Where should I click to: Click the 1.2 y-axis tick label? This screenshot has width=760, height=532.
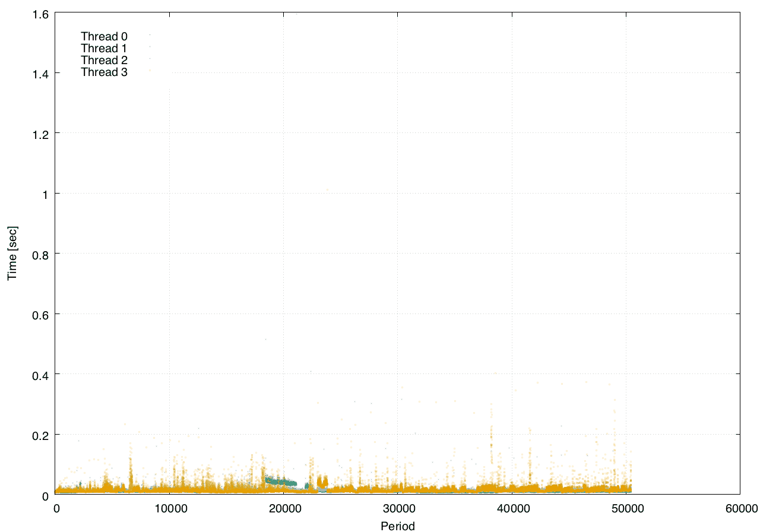(x=42, y=134)
